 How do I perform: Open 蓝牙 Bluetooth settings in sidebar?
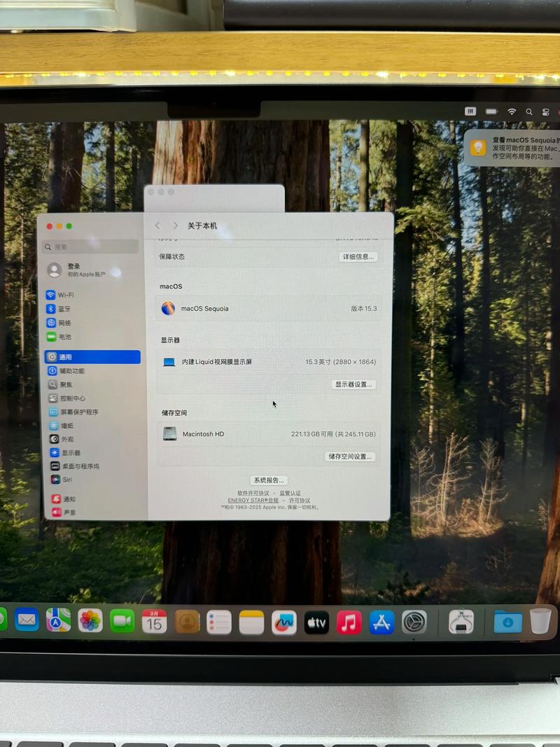point(62,309)
